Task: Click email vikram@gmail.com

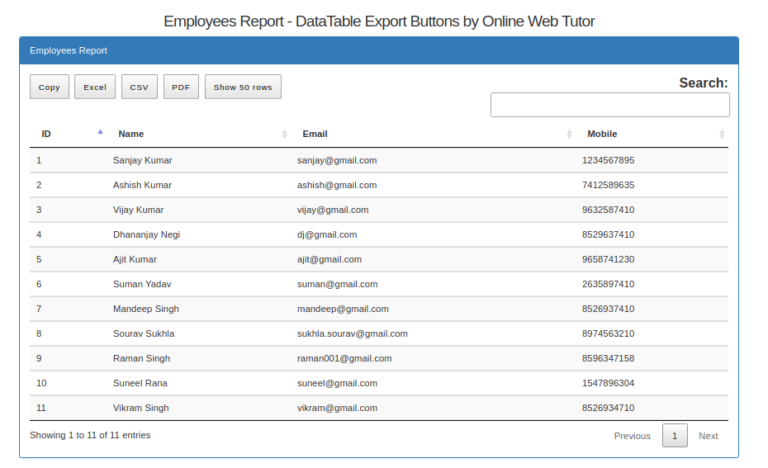Action: [337, 408]
